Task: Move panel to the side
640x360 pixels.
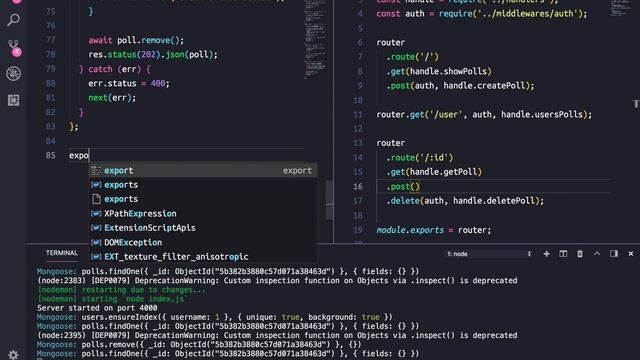Action: pyautogui.click(x=613, y=254)
